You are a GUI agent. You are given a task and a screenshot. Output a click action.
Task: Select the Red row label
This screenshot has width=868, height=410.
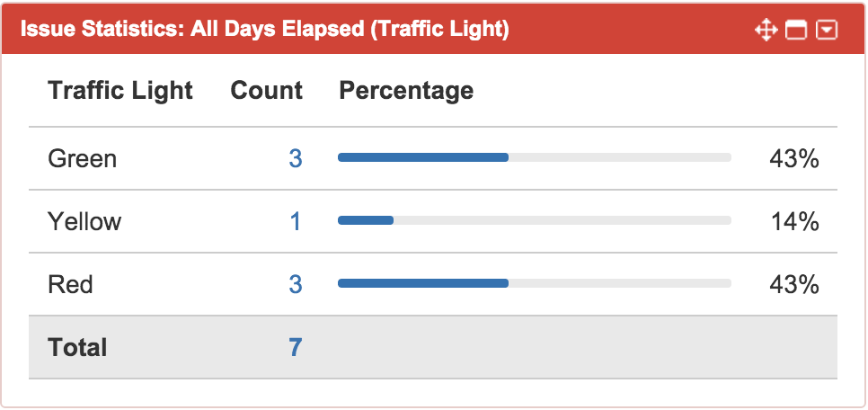(x=70, y=285)
